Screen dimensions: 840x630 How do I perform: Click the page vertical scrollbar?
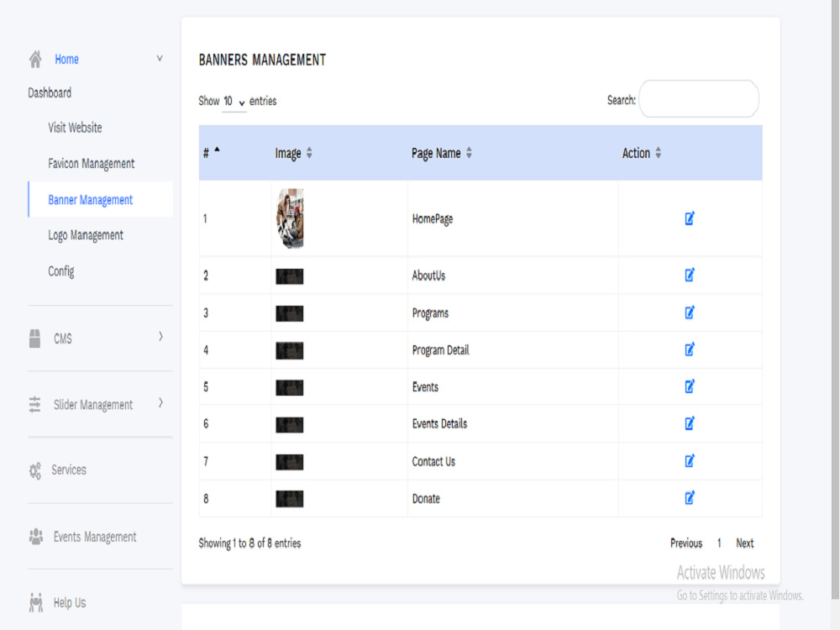835,300
